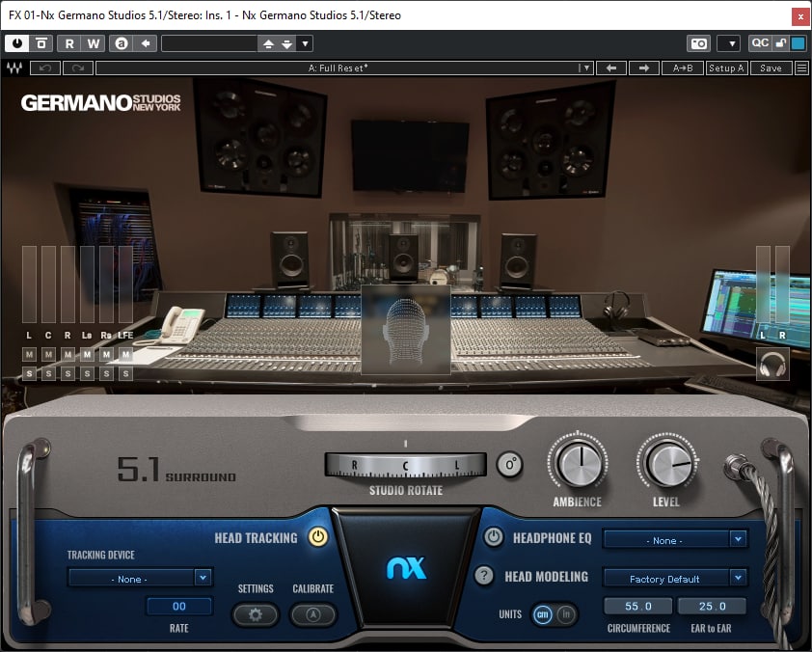Screen dimensions: 812x652
Task: Open head tracking Settings gear button
Action: (256, 614)
